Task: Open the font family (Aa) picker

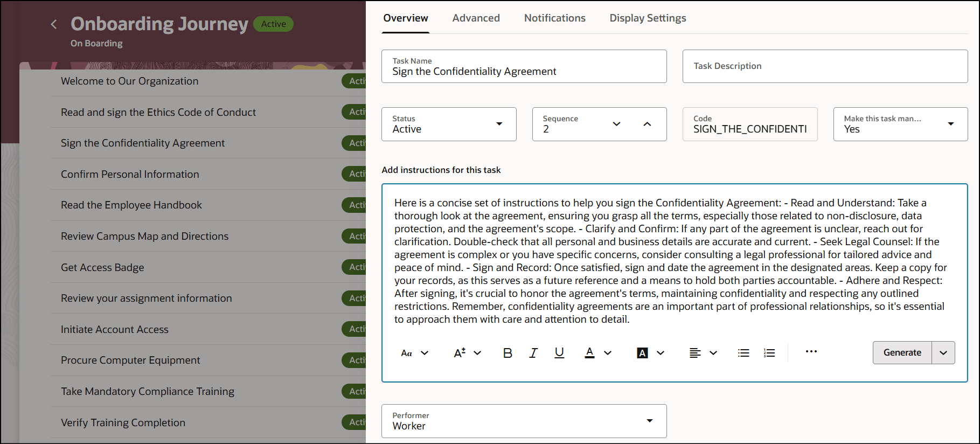Action: pyautogui.click(x=407, y=353)
